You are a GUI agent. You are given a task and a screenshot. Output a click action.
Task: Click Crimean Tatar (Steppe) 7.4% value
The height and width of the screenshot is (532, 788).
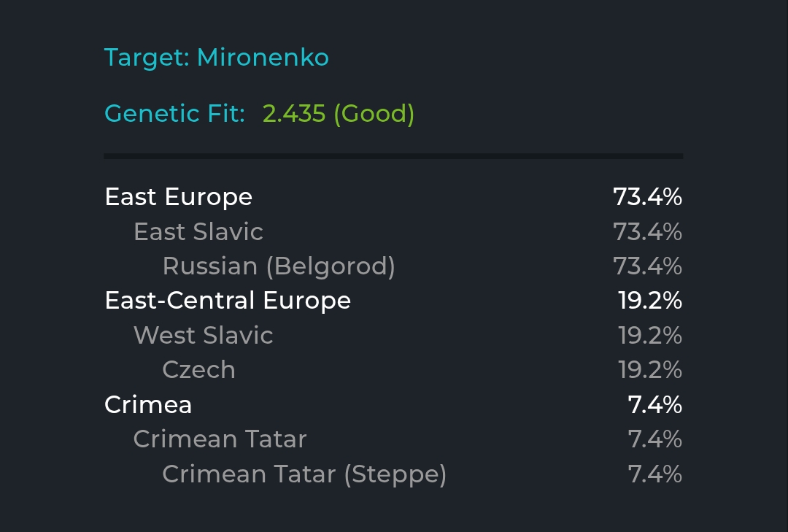[654, 474]
